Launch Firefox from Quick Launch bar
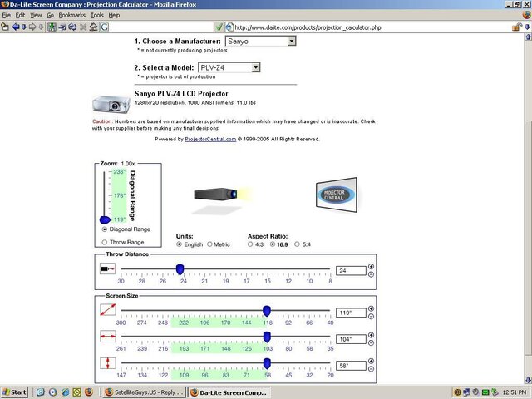Image resolution: width=532 pixels, height=399 pixels. point(89,392)
